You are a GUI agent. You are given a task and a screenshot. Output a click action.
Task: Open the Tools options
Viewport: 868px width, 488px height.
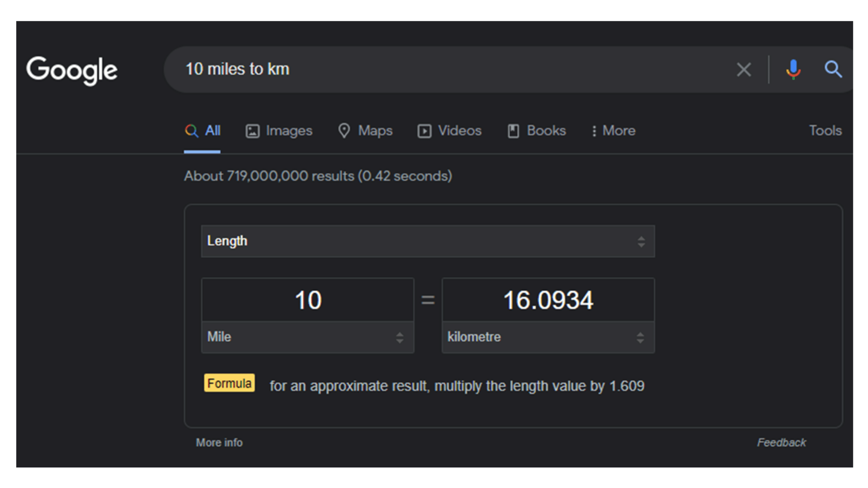click(825, 131)
